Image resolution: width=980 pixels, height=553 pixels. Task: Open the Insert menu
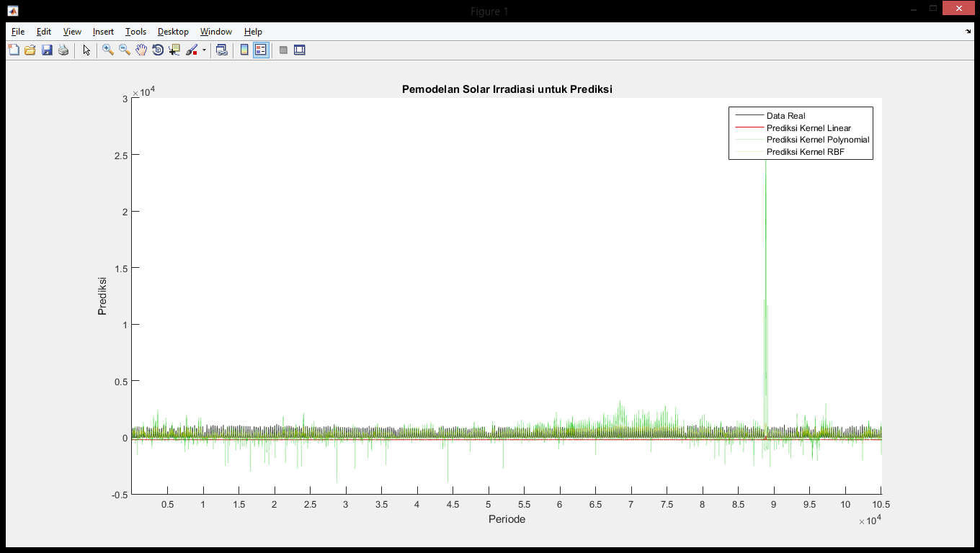(x=103, y=32)
